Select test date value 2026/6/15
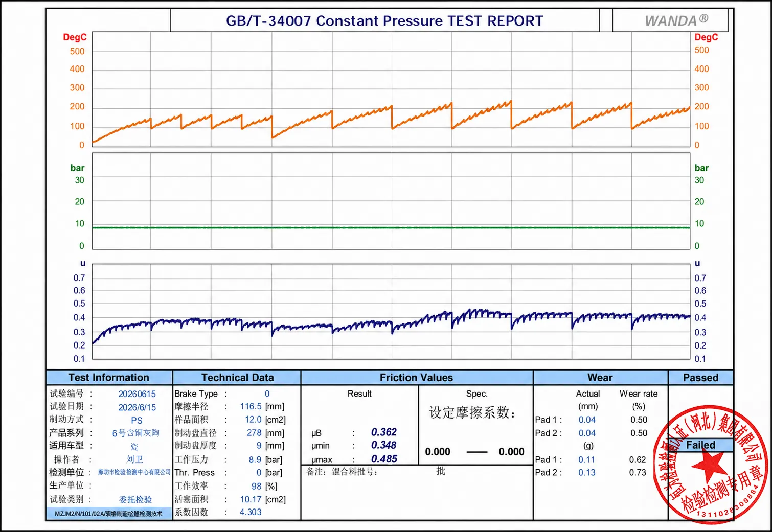 (137, 407)
